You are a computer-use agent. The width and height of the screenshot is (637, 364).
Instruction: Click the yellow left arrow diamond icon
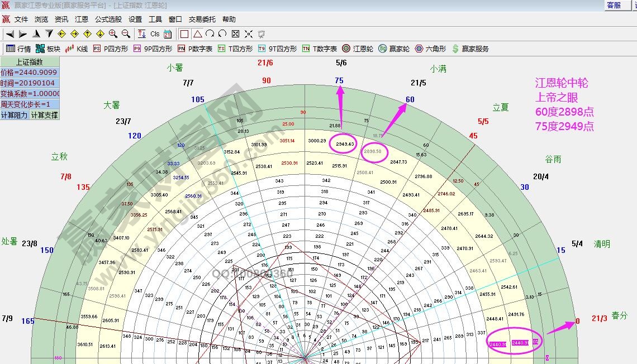tap(62, 34)
